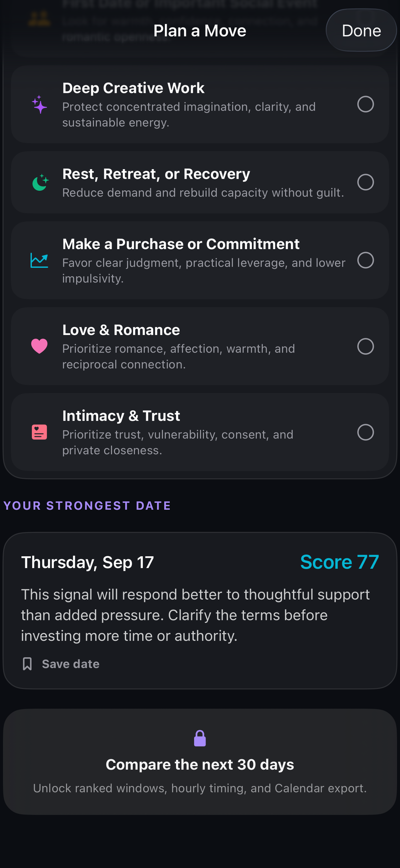Open Compare the next 30 days unlock

200,762
